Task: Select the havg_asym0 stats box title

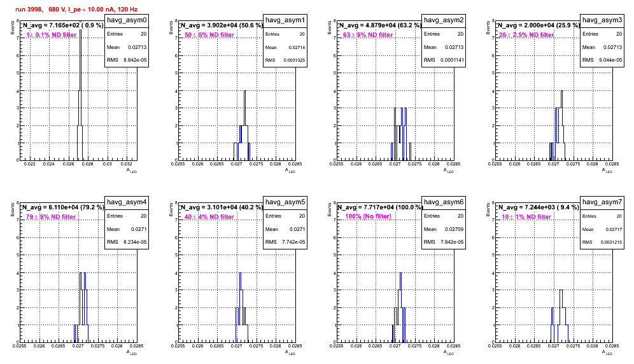Action: 127,20
